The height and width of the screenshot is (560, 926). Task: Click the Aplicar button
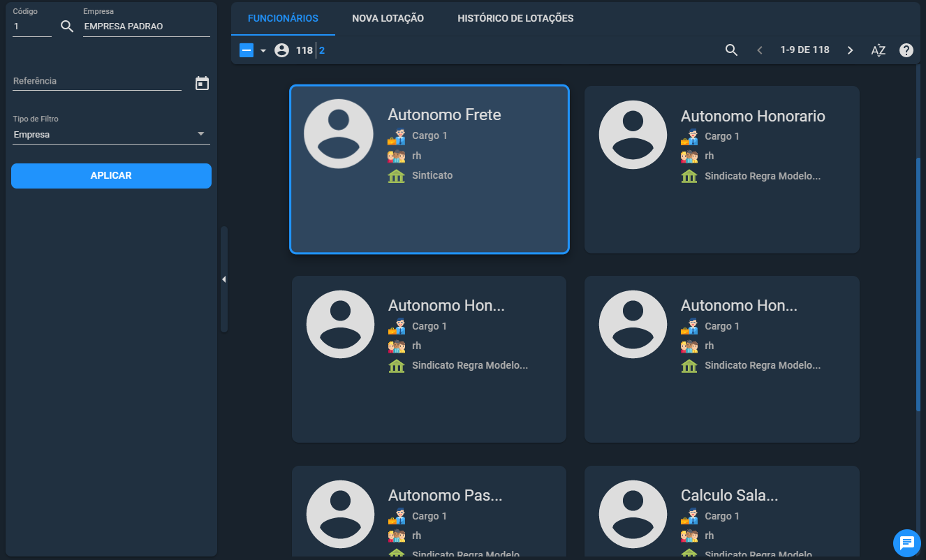[111, 176]
